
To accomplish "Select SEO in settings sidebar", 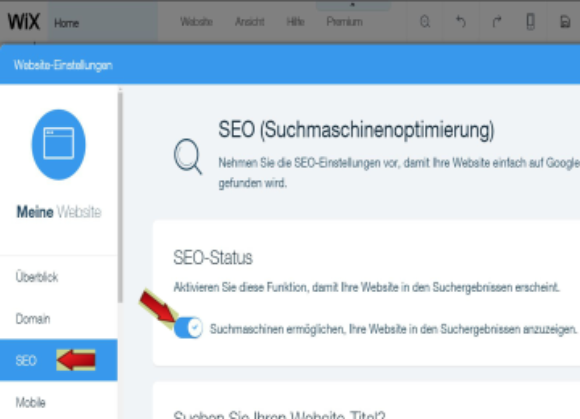I will (x=58, y=360).
